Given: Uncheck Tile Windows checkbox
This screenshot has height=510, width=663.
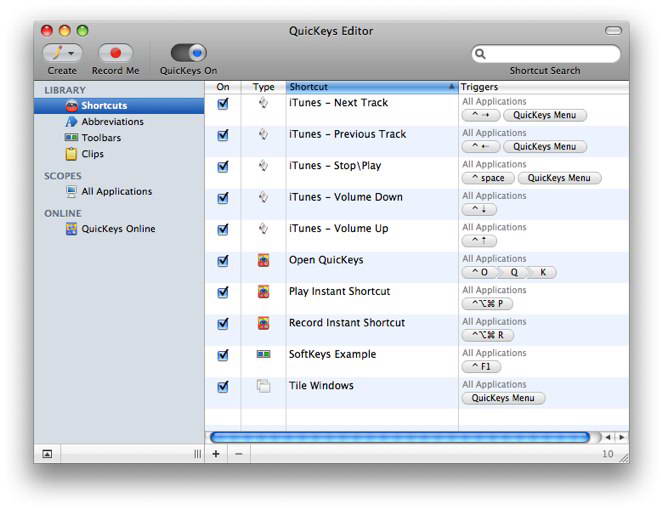Looking at the screenshot, I should (223, 387).
